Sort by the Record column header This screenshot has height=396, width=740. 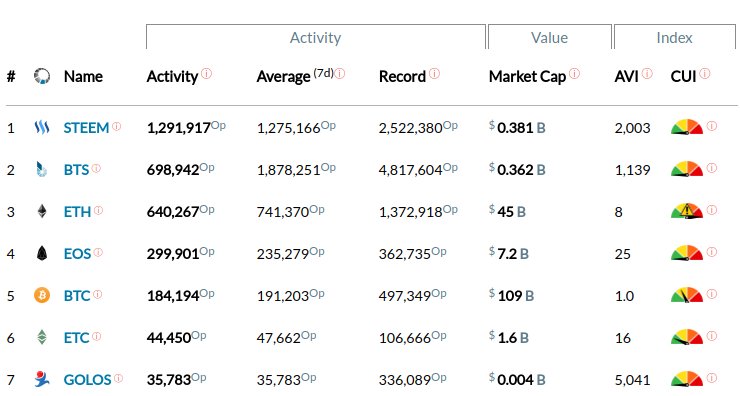point(402,76)
